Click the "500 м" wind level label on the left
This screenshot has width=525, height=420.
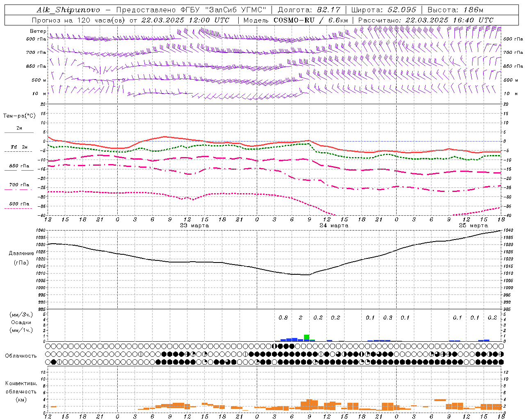pos(39,80)
